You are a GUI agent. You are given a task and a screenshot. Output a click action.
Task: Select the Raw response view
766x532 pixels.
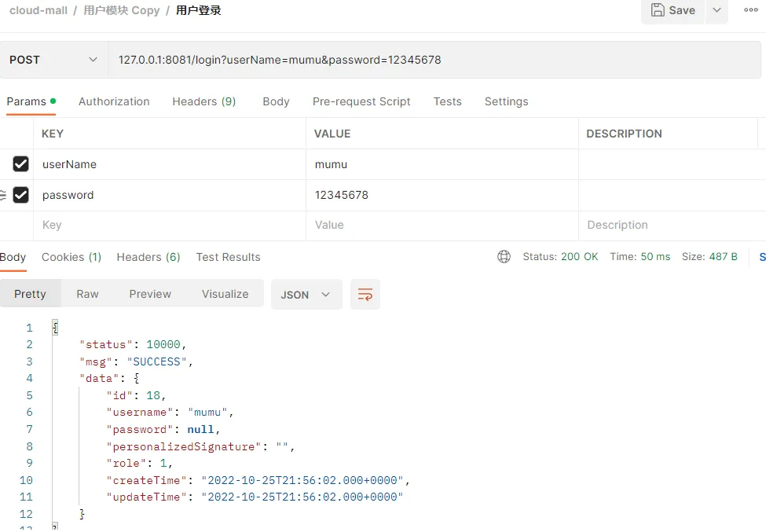coord(87,294)
